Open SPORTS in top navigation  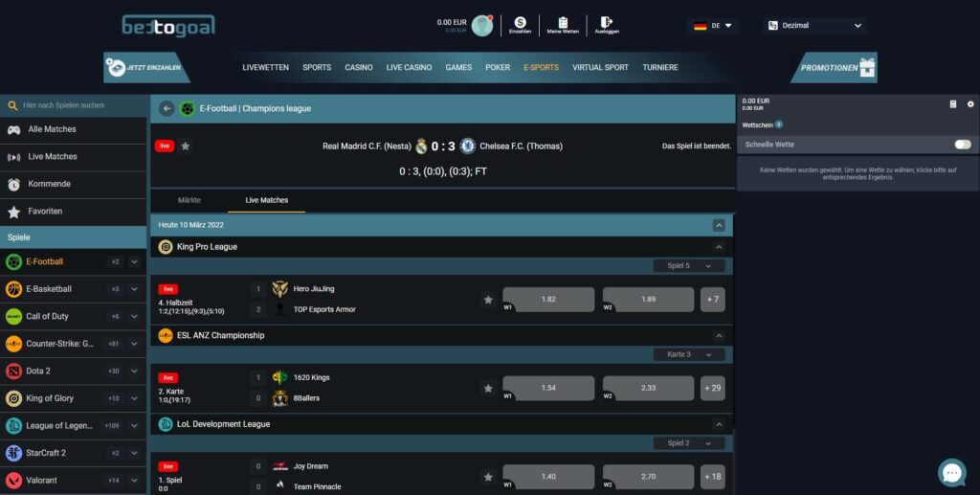(x=317, y=67)
